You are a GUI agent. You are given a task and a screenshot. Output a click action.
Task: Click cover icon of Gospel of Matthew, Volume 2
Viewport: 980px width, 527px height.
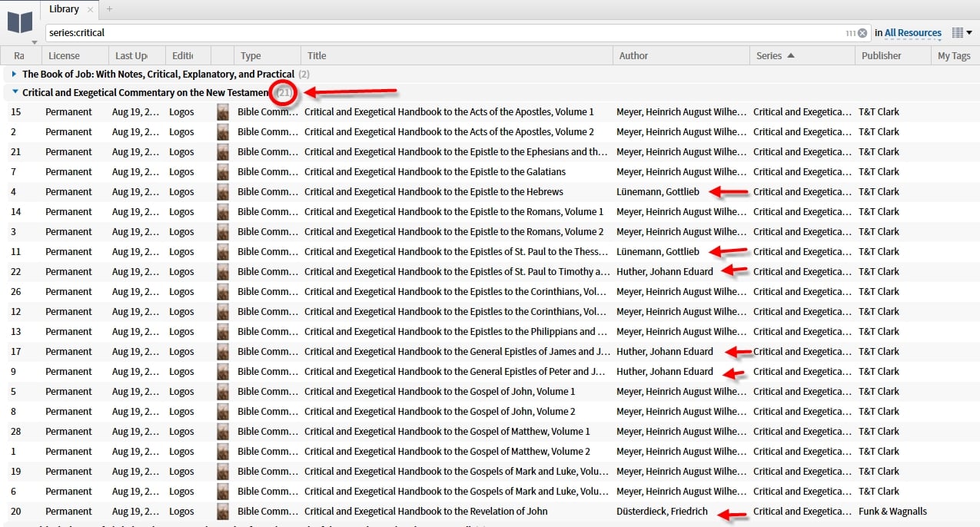pyautogui.click(x=223, y=451)
